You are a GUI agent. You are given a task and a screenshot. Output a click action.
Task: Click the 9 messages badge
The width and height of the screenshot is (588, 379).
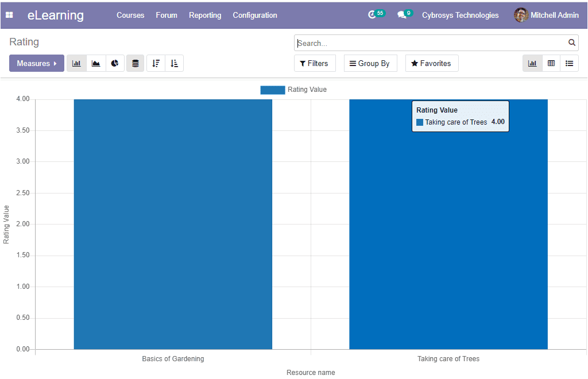coord(409,13)
